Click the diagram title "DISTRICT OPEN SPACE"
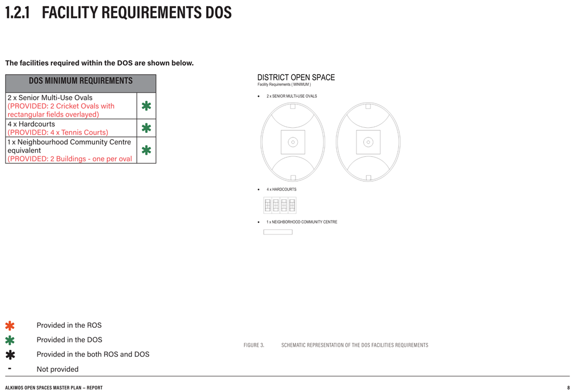The width and height of the screenshot is (575, 392). tap(296, 77)
